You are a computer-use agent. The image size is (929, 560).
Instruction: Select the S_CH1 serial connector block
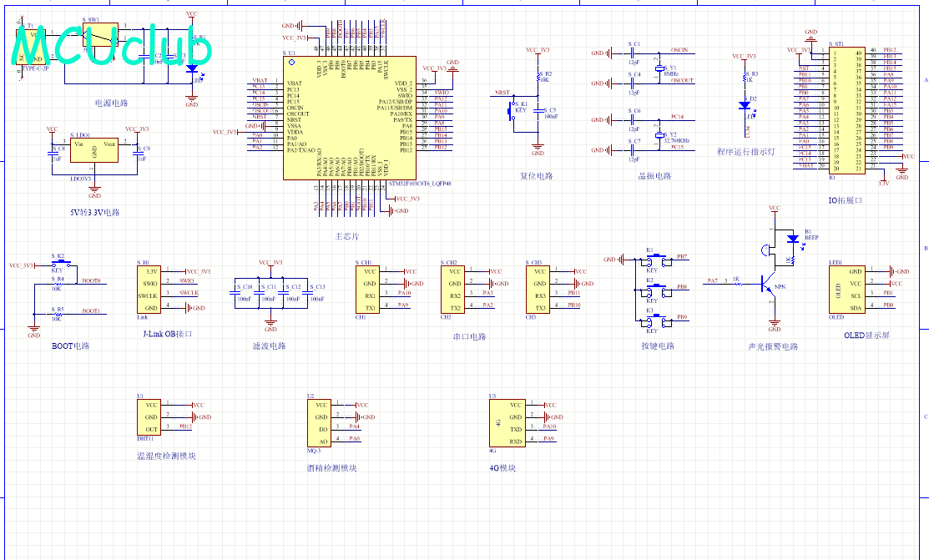tap(367, 290)
